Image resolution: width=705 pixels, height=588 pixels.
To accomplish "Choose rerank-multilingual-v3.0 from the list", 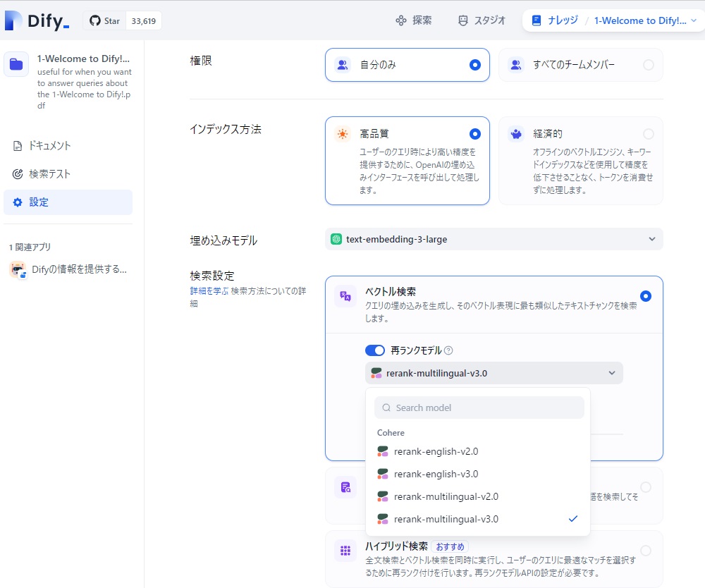I will 478,519.
